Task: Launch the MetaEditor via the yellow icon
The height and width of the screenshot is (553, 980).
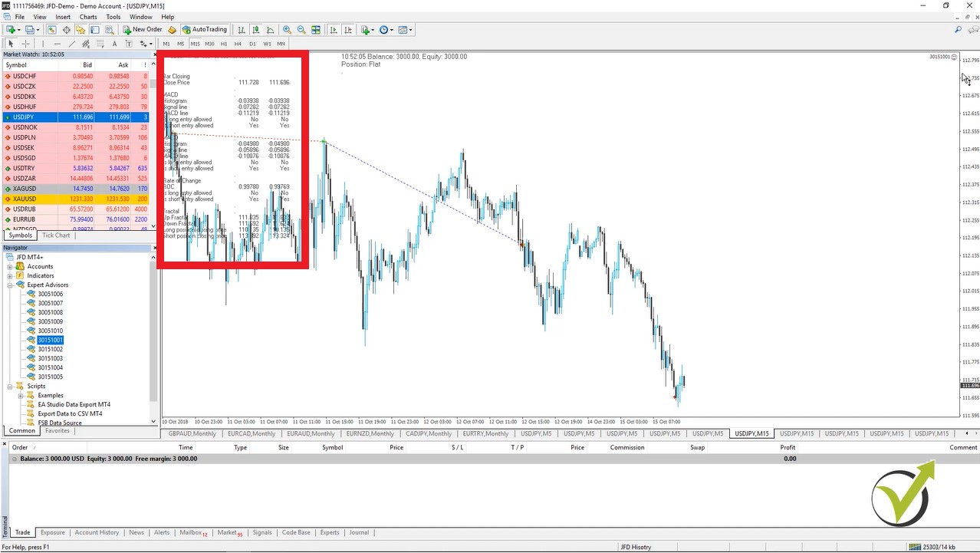Action: (172, 29)
